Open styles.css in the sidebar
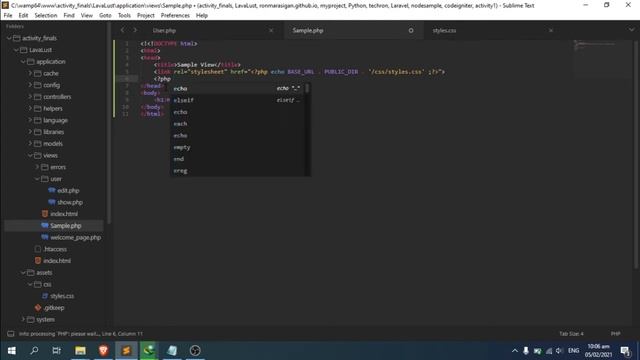The image size is (640, 360). click(62, 296)
